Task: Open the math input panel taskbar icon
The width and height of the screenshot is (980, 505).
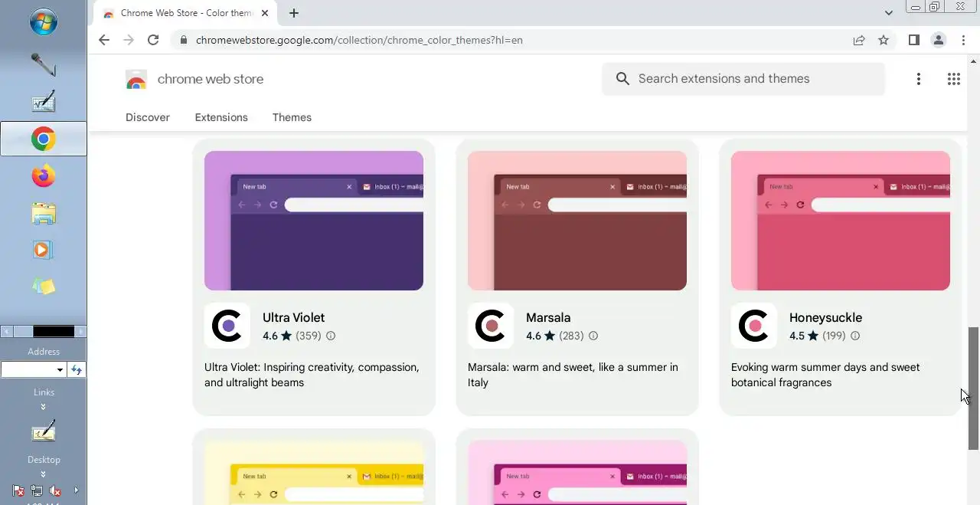Action: click(x=44, y=102)
